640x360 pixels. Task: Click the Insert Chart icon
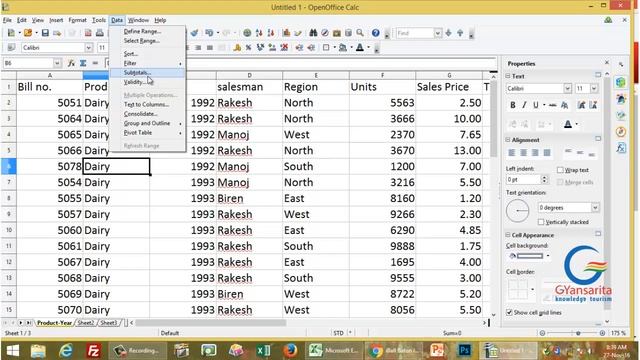pos(286,33)
